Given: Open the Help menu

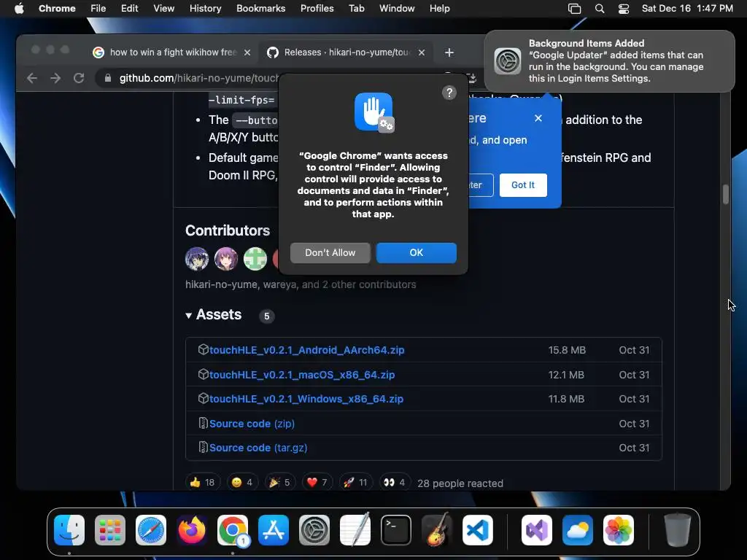Looking at the screenshot, I should point(439,9).
